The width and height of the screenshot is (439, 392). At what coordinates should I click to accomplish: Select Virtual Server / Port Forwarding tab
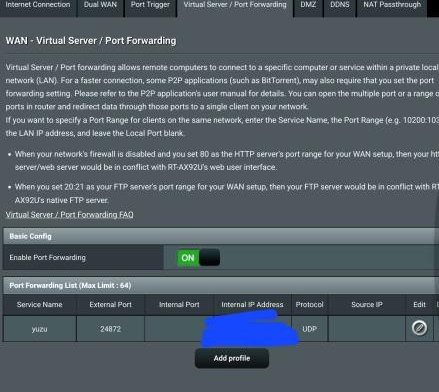click(235, 7)
